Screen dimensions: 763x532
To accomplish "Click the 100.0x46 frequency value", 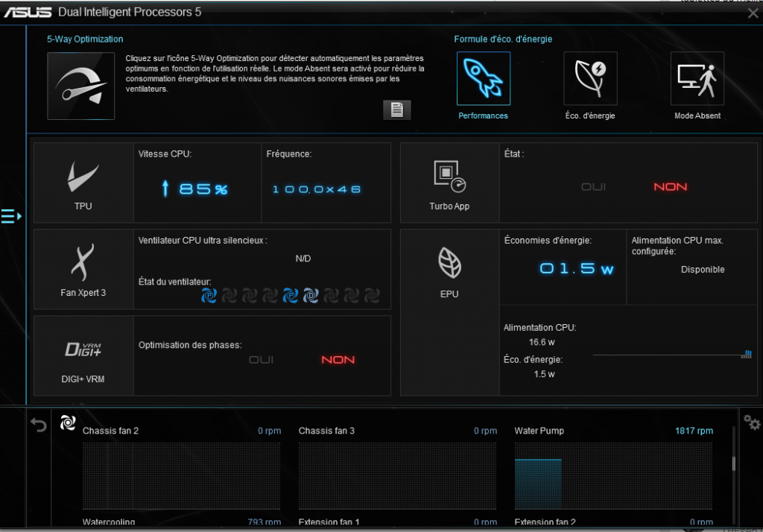I will point(317,189).
